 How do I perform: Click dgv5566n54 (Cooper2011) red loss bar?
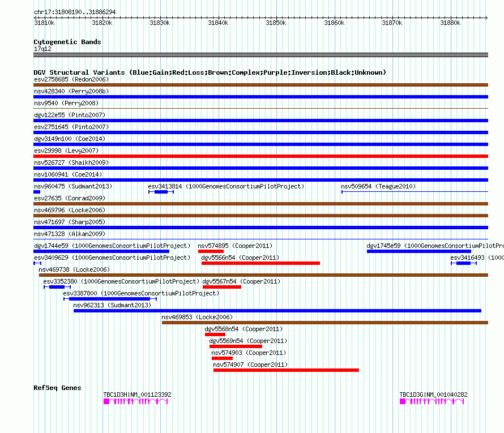260,263
